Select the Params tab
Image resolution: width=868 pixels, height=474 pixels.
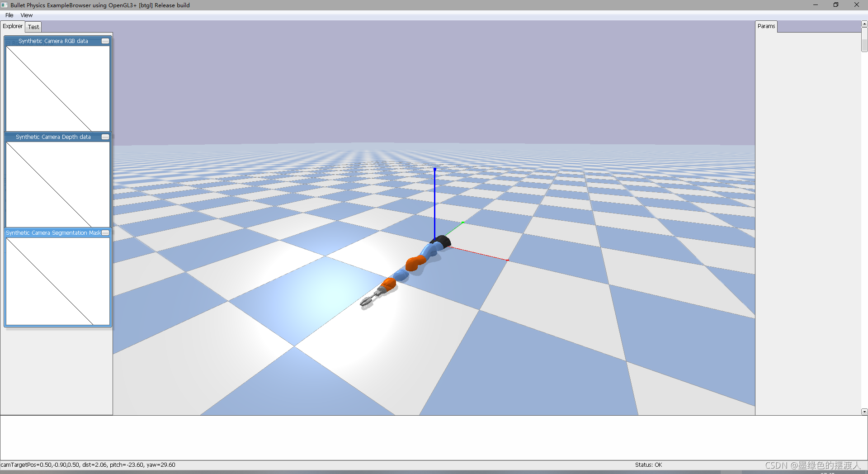pyautogui.click(x=766, y=26)
